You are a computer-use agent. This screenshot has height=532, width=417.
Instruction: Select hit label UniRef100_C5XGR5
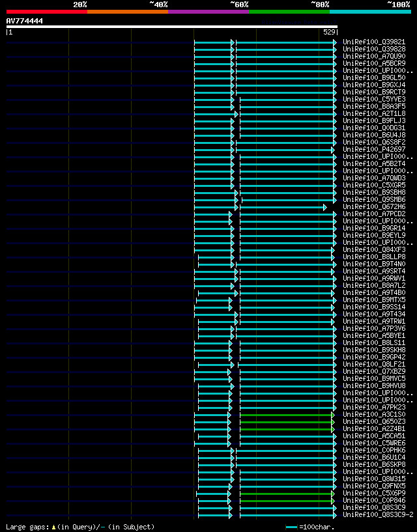374,185
